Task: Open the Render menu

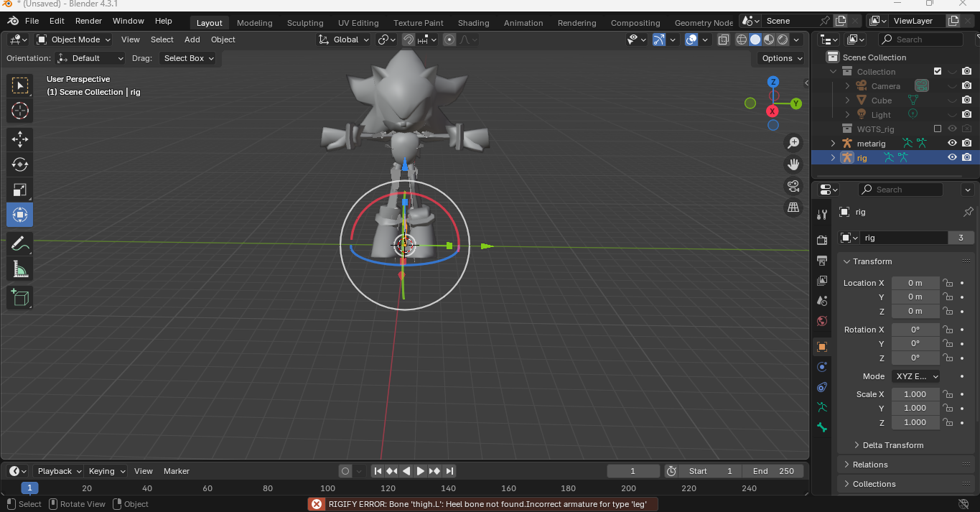Action: (x=88, y=21)
